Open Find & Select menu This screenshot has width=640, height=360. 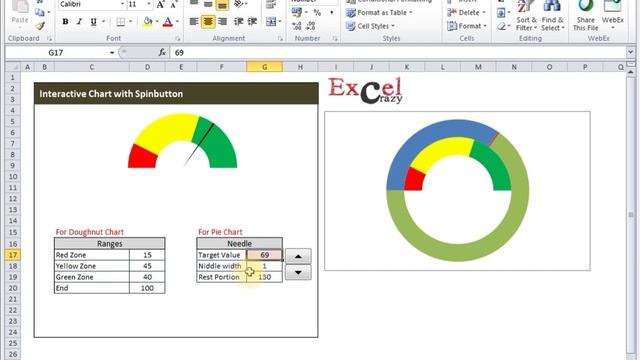(x=553, y=16)
